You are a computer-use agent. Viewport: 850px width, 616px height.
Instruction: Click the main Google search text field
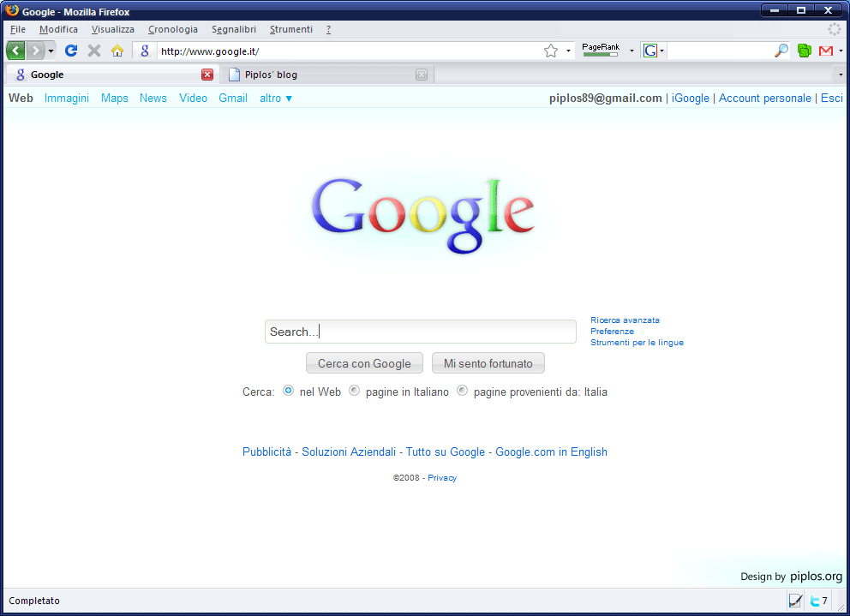coord(420,332)
